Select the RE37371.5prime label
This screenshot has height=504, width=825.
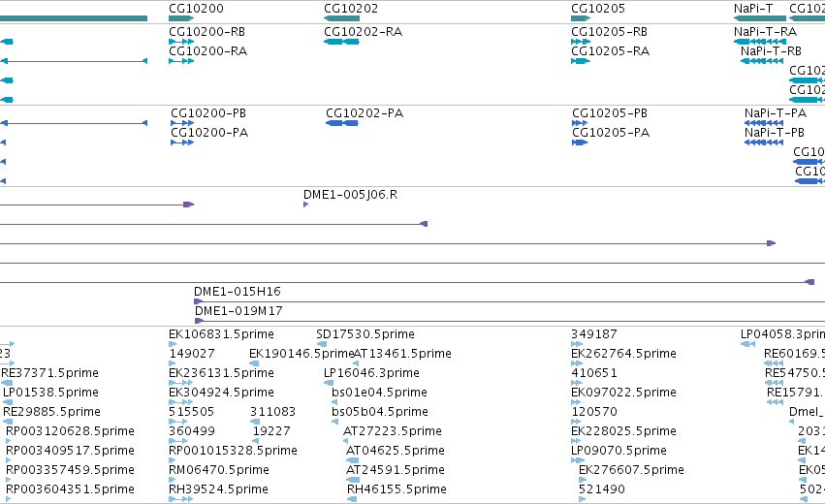click(x=50, y=373)
